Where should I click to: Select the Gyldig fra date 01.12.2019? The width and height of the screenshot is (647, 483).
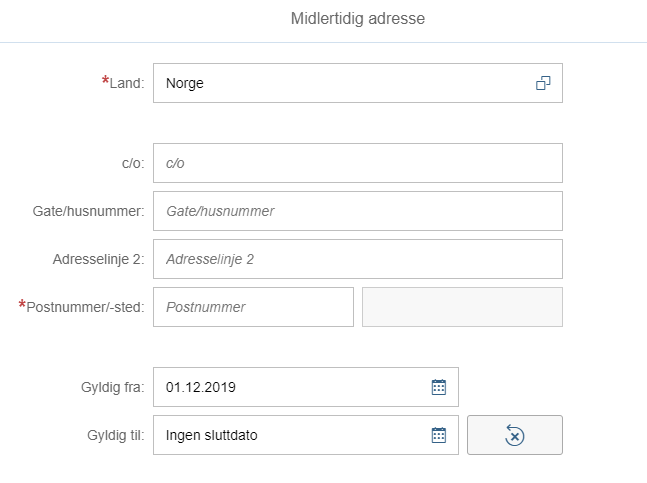click(x=306, y=387)
